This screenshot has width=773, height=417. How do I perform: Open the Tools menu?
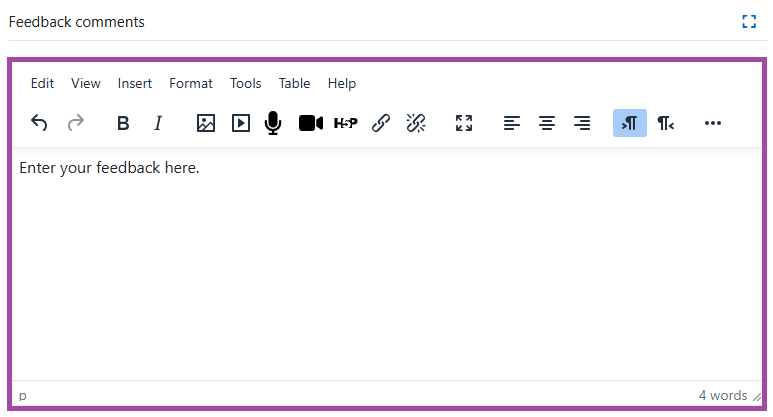(246, 83)
